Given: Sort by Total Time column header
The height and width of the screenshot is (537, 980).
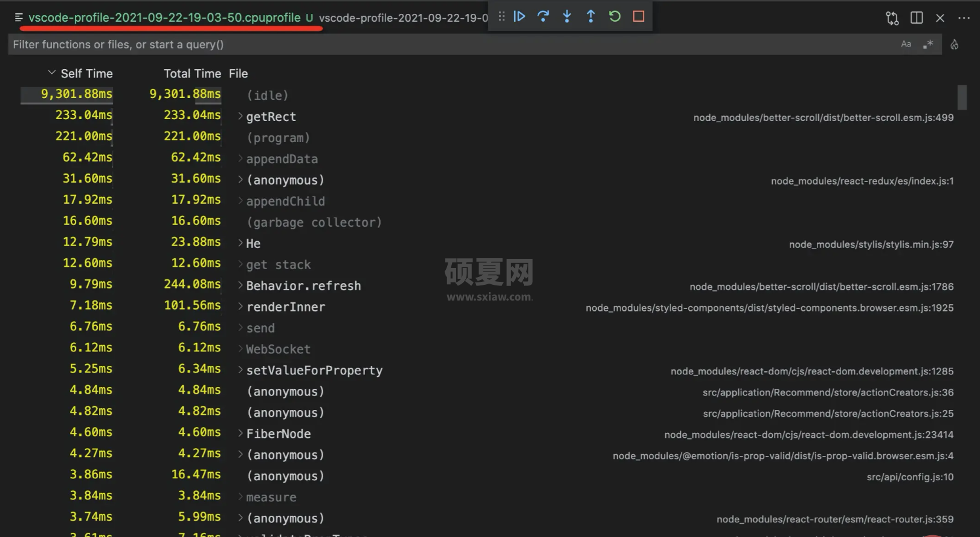Looking at the screenshot, I should [192, 74].
